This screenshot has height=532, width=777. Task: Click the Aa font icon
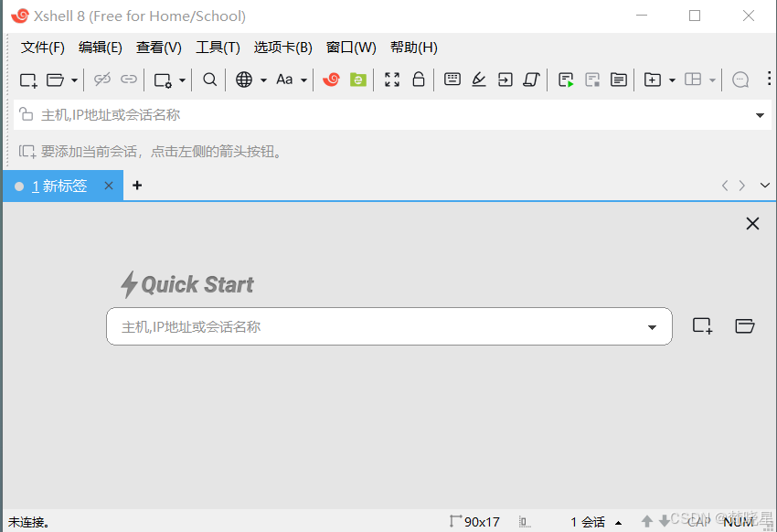coord(284,80)
